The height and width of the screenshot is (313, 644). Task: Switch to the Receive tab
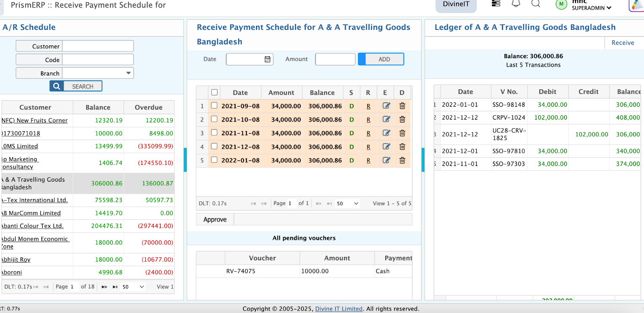tap(622, 43)
